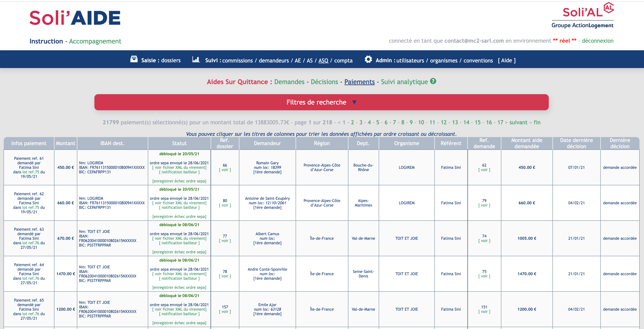Switch to the Instruction section
This screenshot has width=644, height=329.
(46, 41)
